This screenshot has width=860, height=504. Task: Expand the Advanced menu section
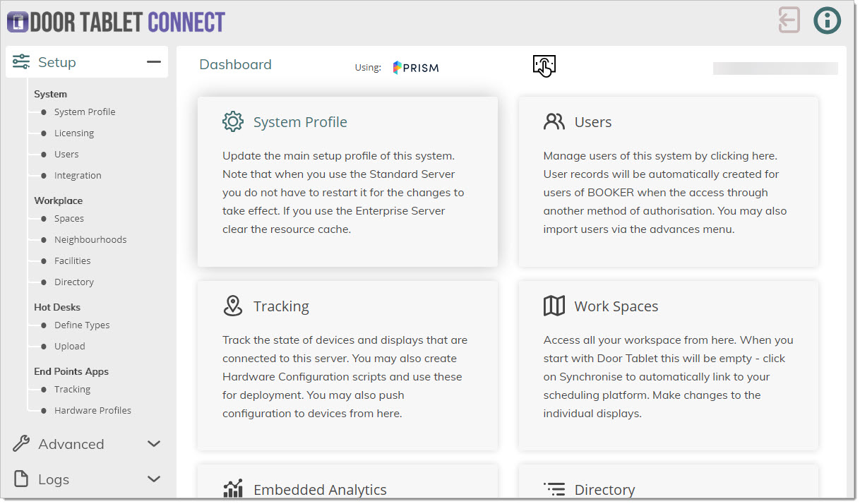pos(153,444)
